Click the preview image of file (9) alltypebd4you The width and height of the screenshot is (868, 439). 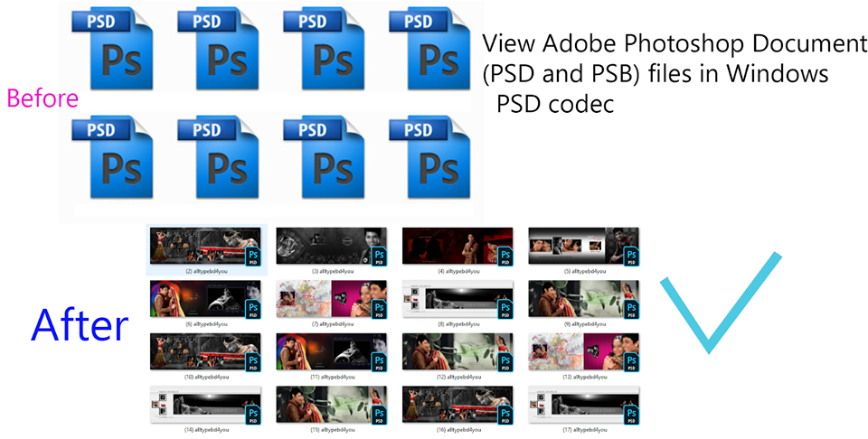[x=583, y=299]
